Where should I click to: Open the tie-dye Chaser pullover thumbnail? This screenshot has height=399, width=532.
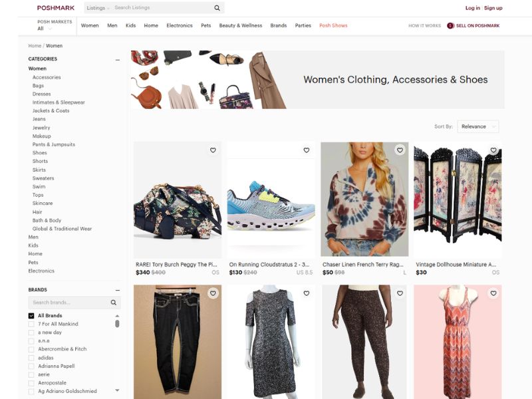click(364, 199)
